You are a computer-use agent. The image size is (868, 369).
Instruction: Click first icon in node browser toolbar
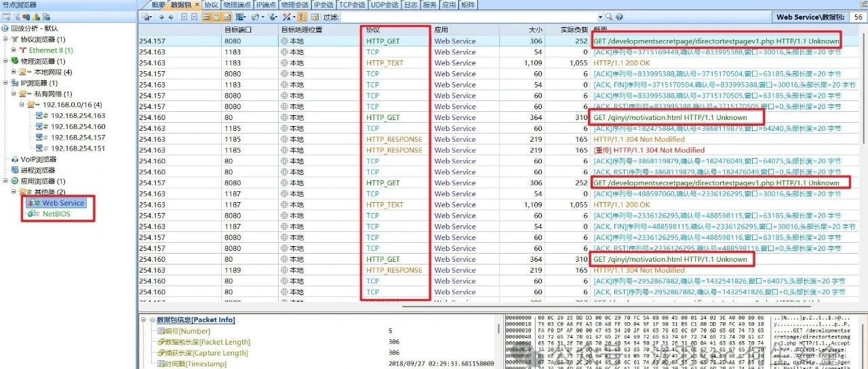click(x=5, y=17)
